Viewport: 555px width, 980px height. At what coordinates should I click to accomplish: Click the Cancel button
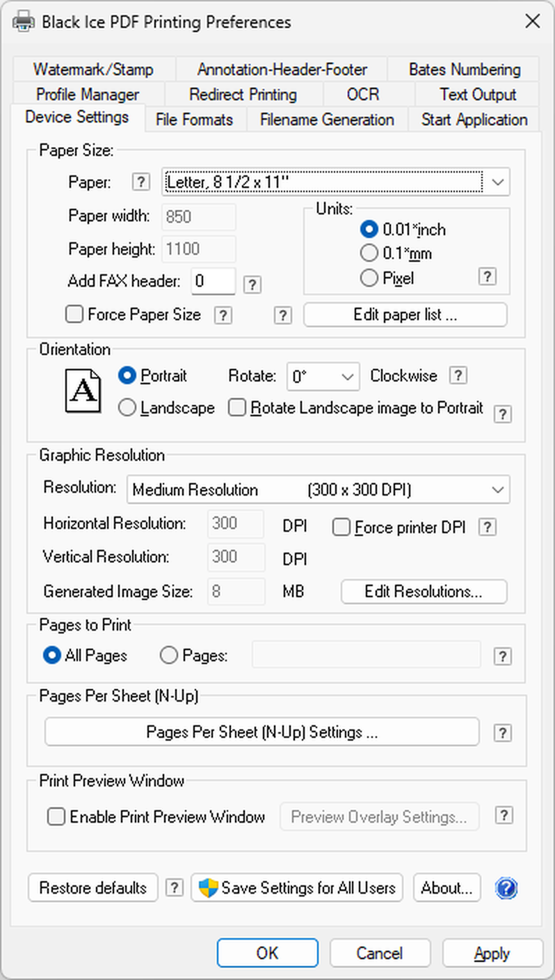pos(380,953)
